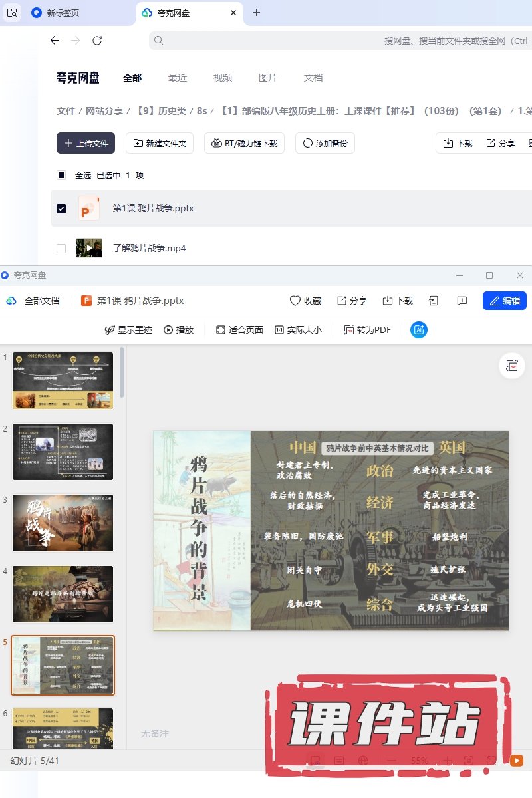532x798 pixels.
Task: Switch to the 视频 tab
Action: tap(223, 78)
